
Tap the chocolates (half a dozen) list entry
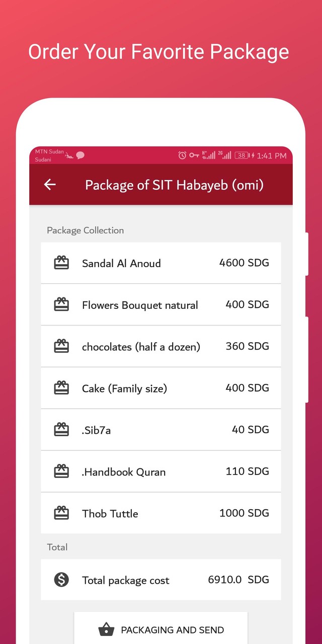point(161,346)
